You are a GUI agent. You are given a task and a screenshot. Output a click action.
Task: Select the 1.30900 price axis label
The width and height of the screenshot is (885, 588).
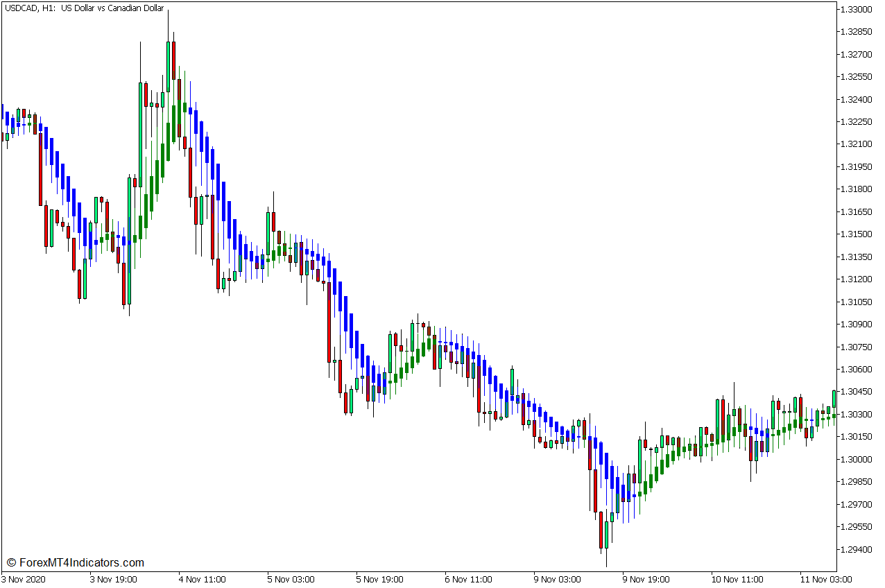[x=855, y=324]
